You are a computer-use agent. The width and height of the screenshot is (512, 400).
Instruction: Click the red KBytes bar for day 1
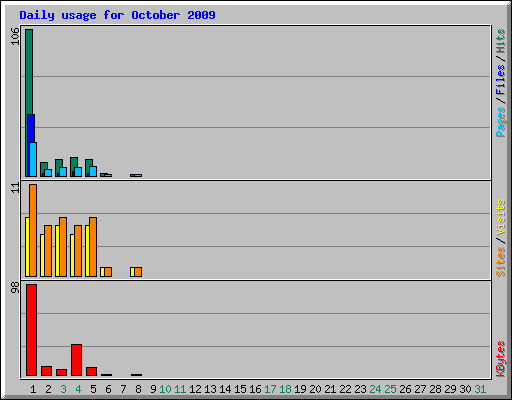pyautogui.click(x=31, y=330)
